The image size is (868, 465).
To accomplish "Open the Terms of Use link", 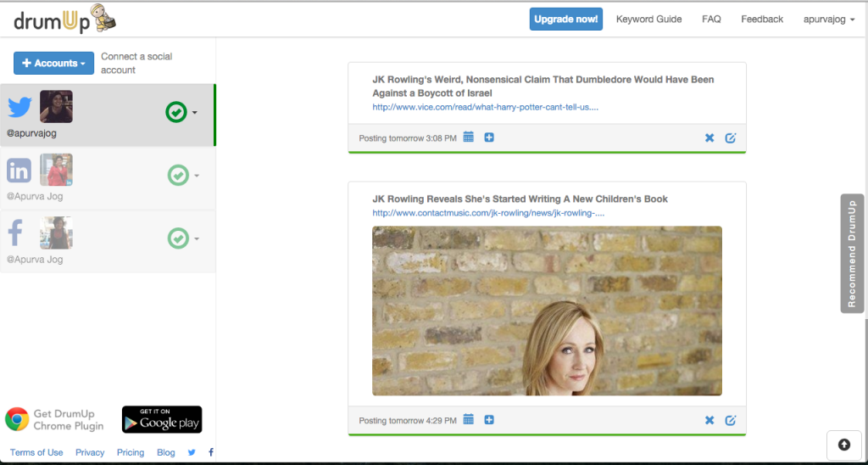I will [x=36, y=452].
